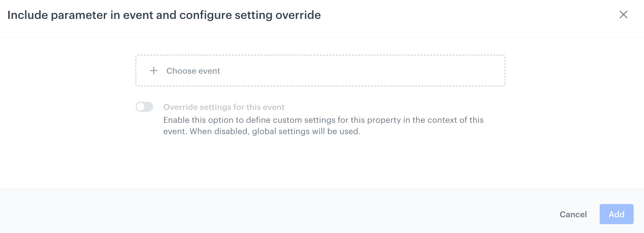Click the X icon to dismiss dialog
Viewport: 644px width, 233px height.
624,15
